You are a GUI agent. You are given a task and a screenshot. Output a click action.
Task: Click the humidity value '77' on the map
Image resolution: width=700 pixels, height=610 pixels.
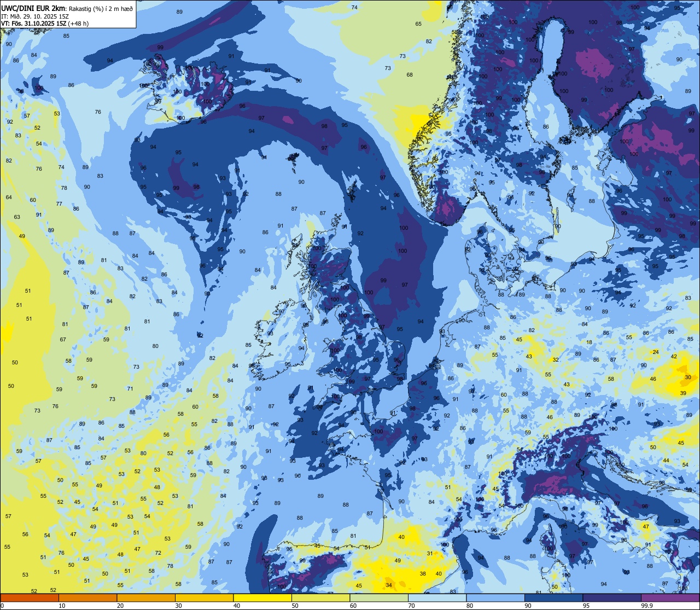point(59,204)
